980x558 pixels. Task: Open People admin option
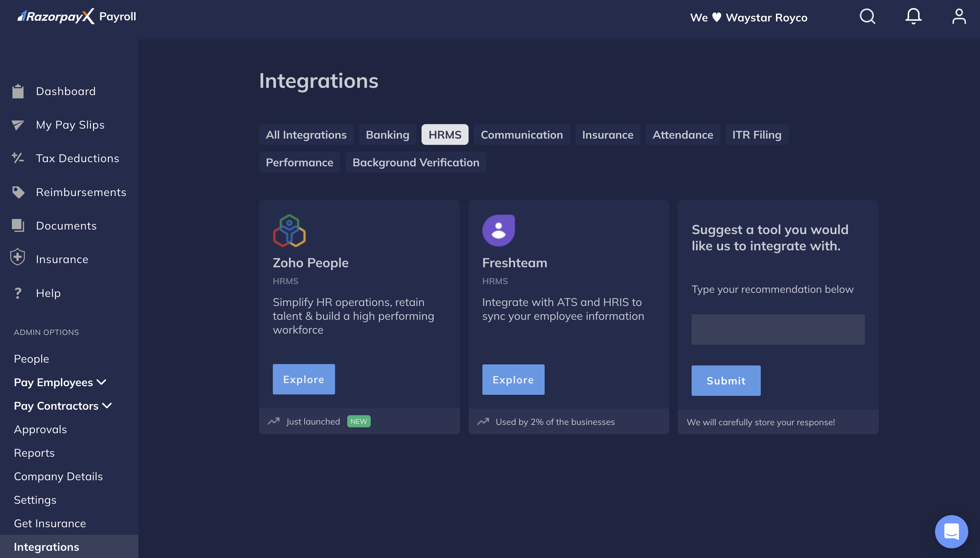click(31, 359)
